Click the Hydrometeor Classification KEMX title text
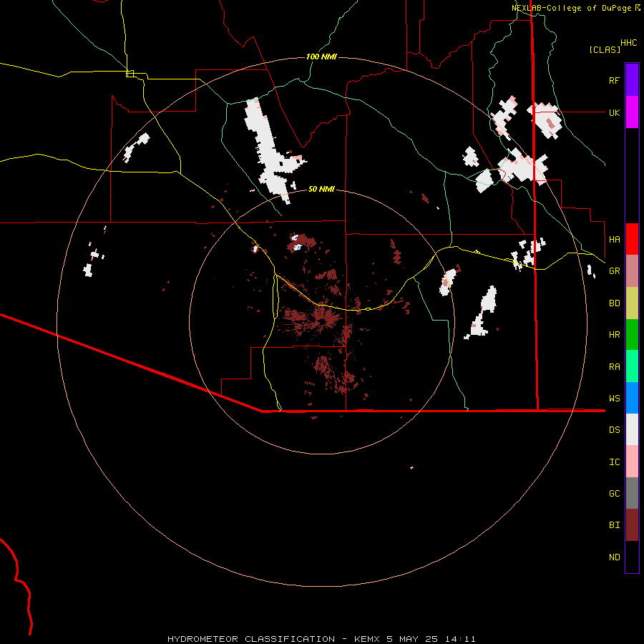 coord(321,639)
